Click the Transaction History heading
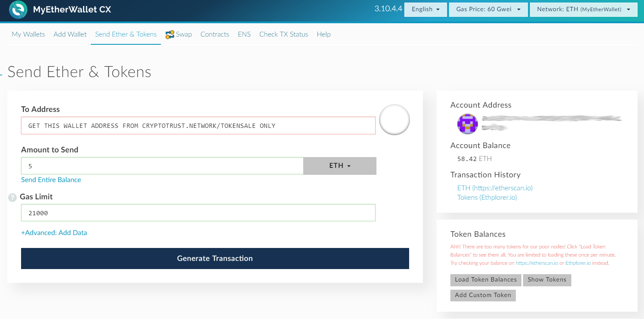This screenshot has height=319, width=644. pos(485,175)
